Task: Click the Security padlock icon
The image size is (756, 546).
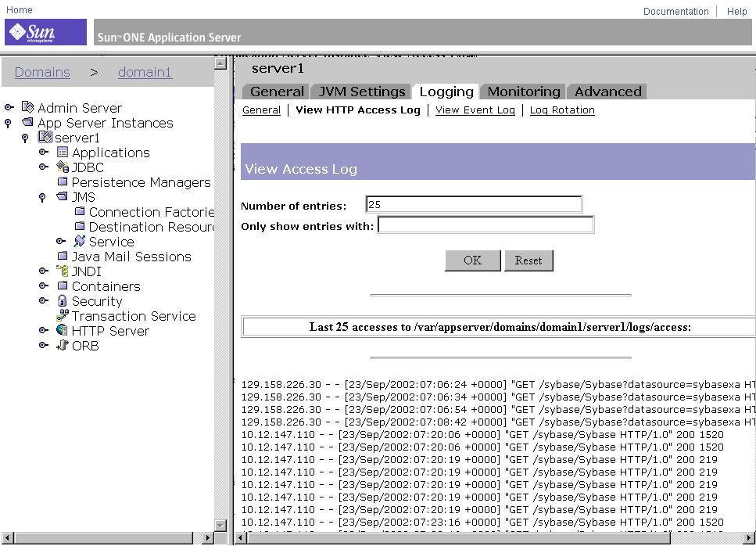Action: pyautogui.click(x=63, y=300)
